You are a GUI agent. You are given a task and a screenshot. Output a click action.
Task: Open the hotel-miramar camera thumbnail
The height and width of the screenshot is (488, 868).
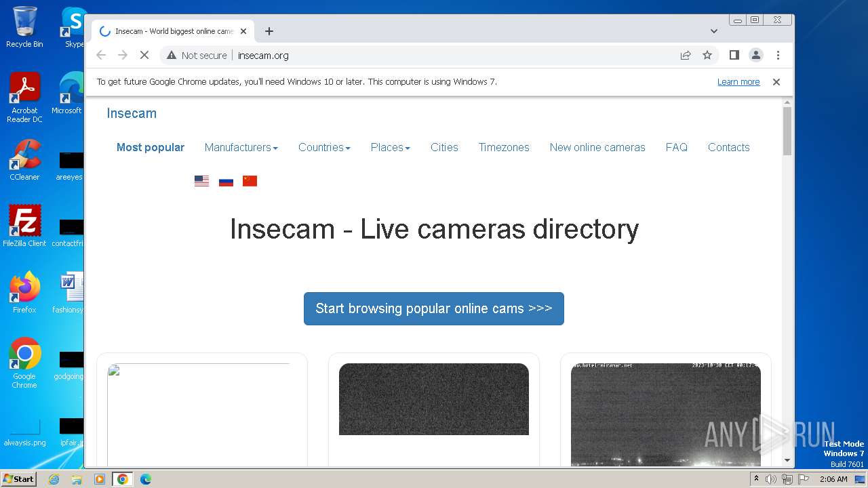[x=666, y=415]
